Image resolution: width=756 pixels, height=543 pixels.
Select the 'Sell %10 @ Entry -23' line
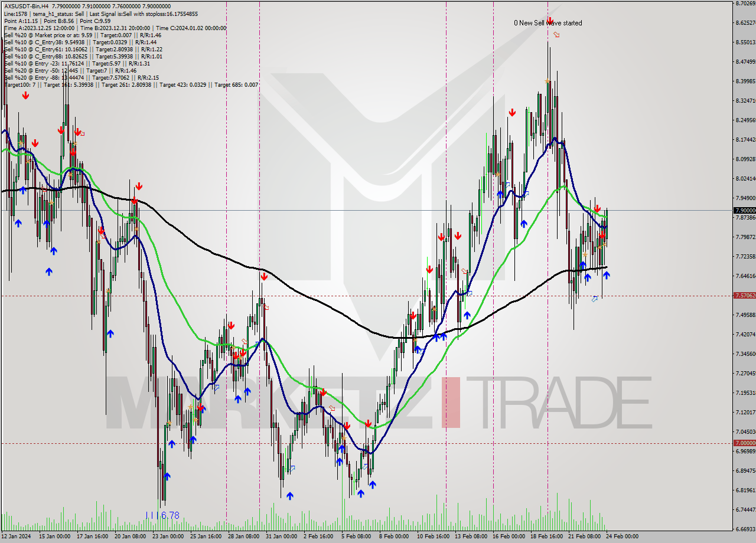[x=77, y=63]
